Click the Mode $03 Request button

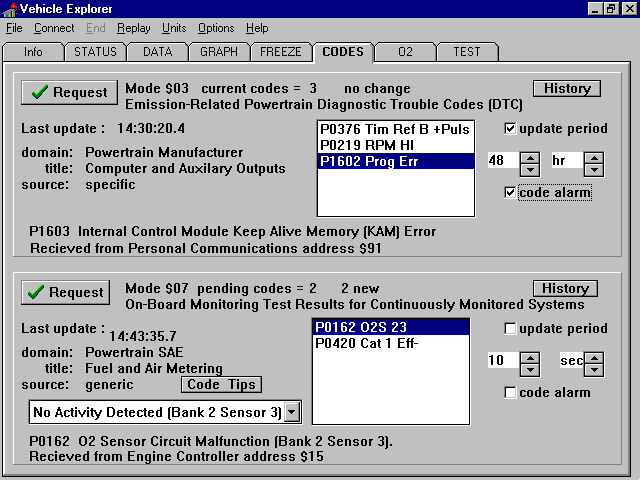(x=69, y=92)
